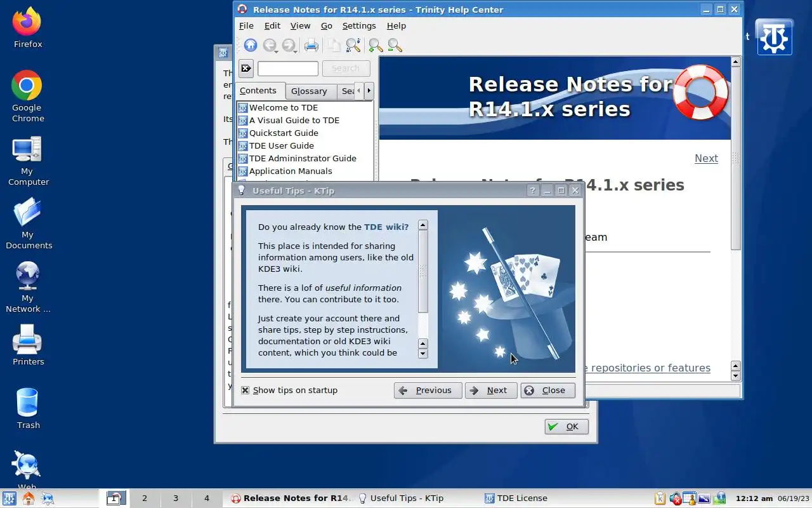
Task: Open Printers desktop icon
Action: pyautogui.click(x=27, y=340)
